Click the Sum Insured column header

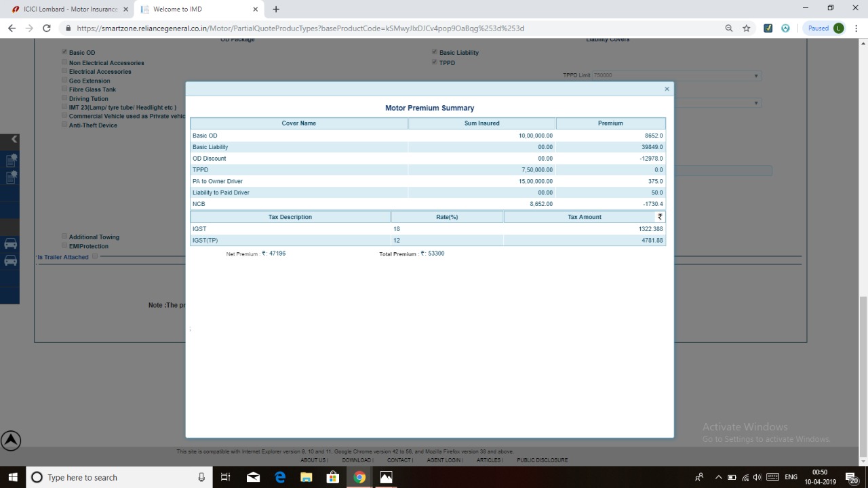(482, 123)
